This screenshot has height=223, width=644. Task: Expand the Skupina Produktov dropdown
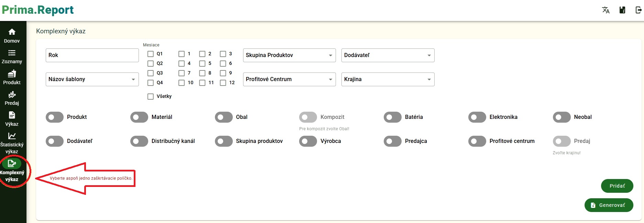pos(289,55)
